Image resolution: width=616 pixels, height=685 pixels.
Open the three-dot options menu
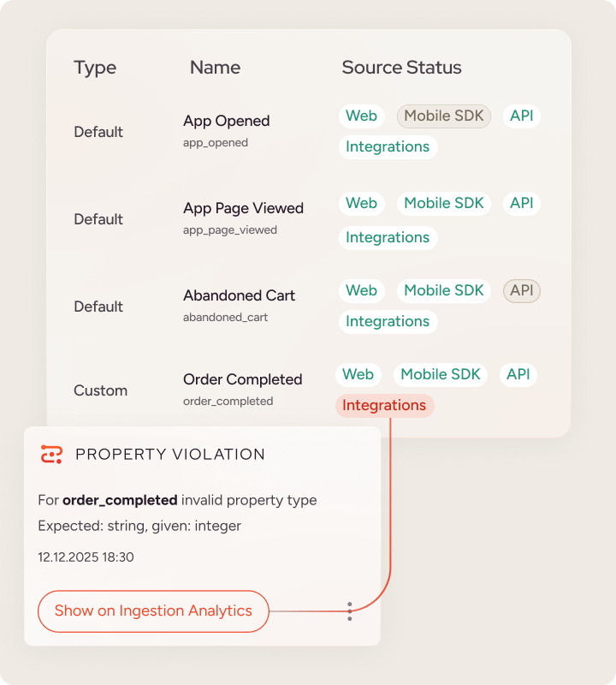[349, 611]
